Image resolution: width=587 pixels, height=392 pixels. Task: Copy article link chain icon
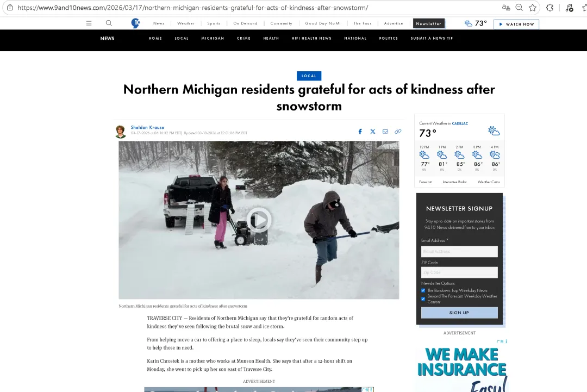[398, 132]
